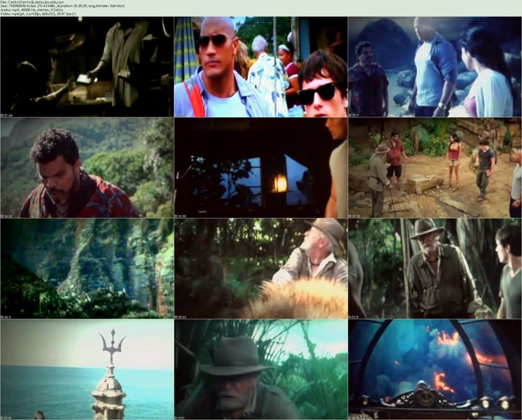Viewport: 522px width, 420px height.
Task: Select the close-up of man in fedora thumbnail
Action: point(261,369)
